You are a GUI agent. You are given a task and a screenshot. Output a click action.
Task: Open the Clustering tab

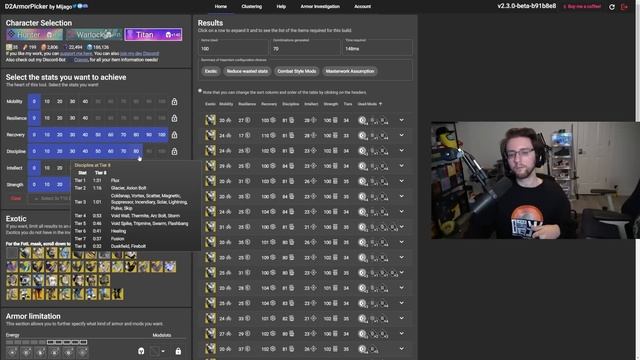point(251,7)
